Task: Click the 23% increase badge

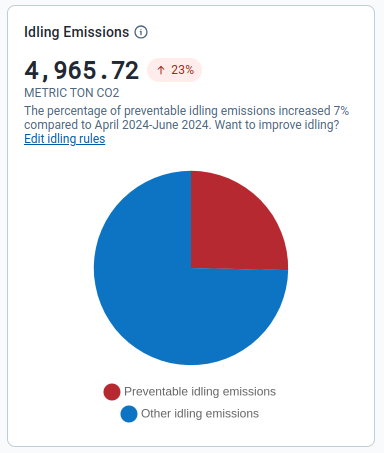Action: coord(175,70)
